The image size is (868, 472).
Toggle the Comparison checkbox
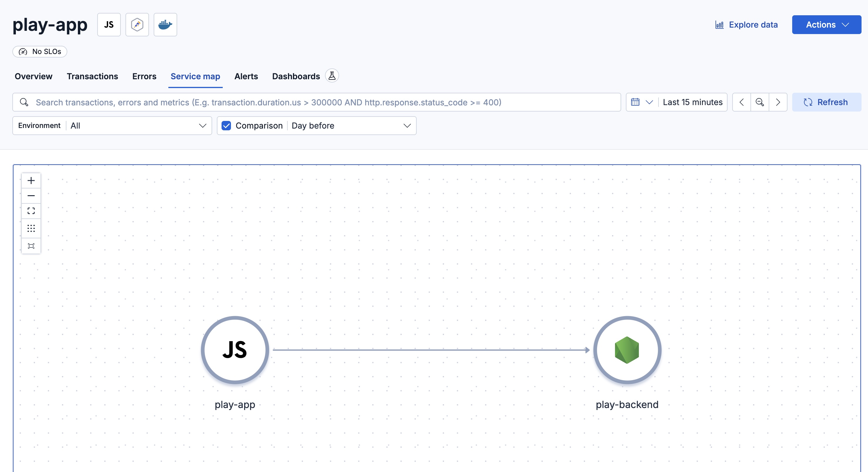click(x=227, y=126)
